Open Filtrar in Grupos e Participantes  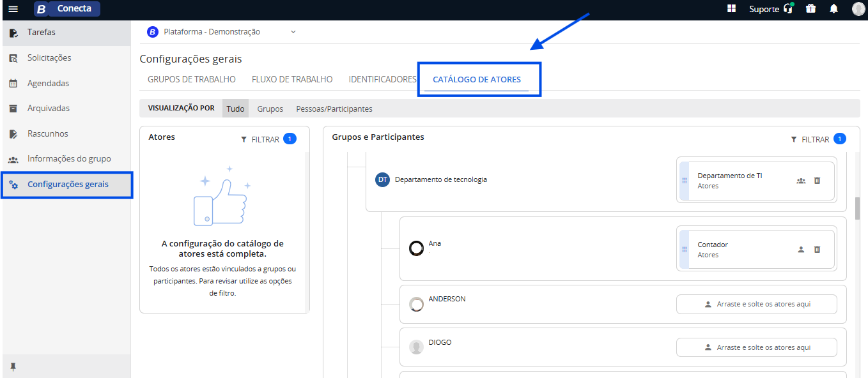tap(810, 139)
